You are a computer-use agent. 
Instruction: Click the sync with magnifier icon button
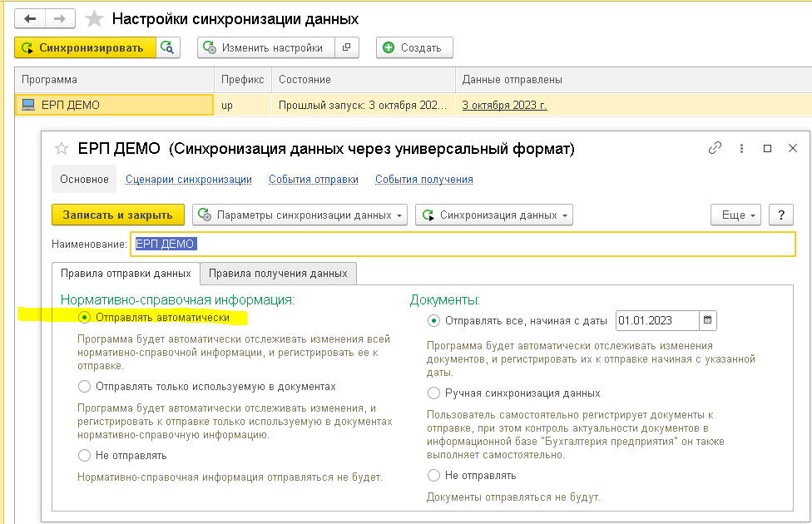(x=168, y=47)
